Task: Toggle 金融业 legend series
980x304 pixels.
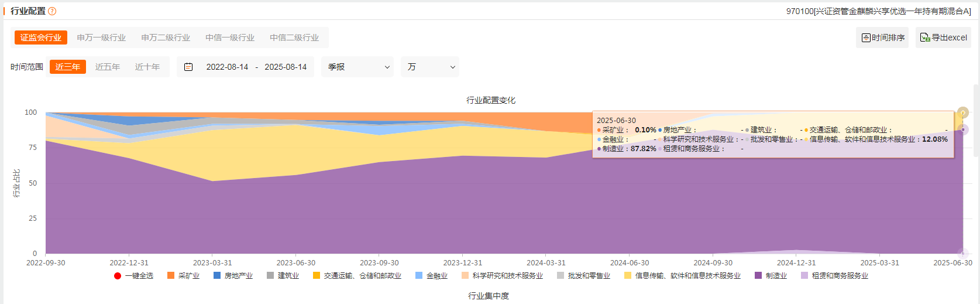Action: click(431, 276)
